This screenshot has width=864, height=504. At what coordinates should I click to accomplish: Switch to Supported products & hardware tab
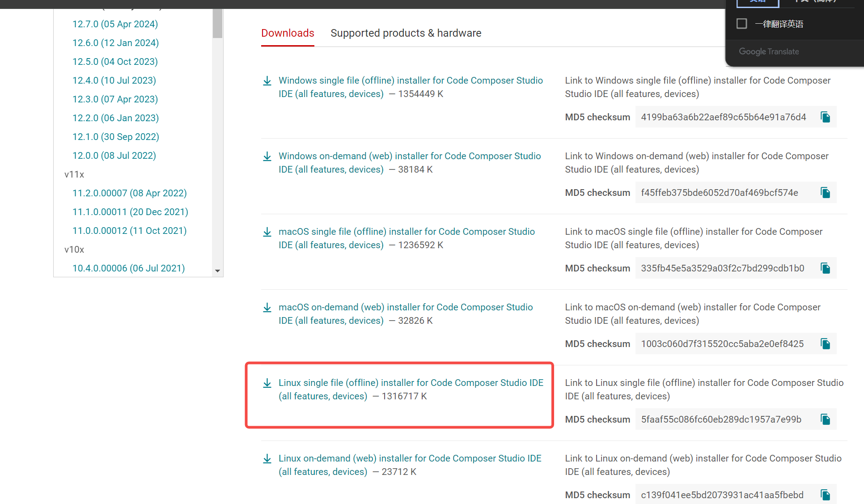click(x=406, y=33)
